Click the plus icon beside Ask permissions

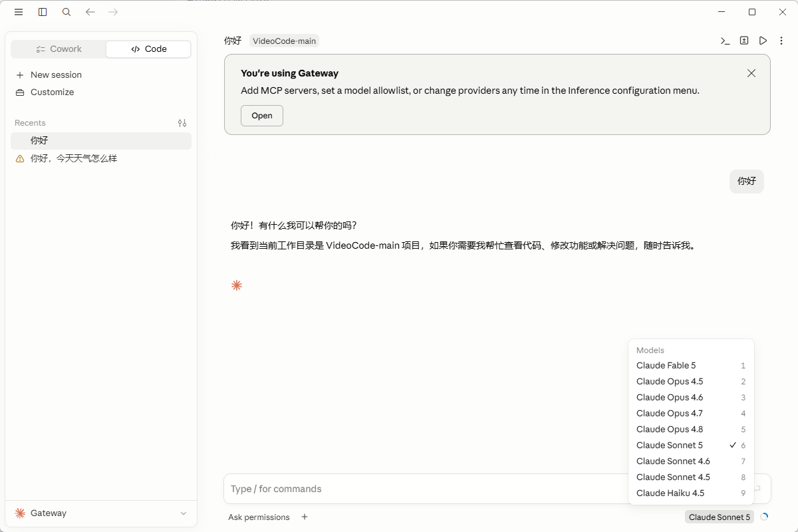(305, 517)
